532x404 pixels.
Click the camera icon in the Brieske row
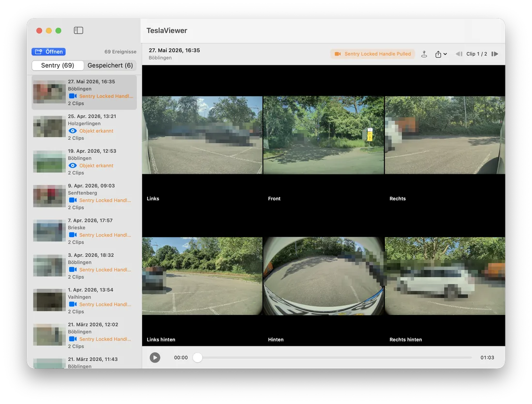pos(73,235)
